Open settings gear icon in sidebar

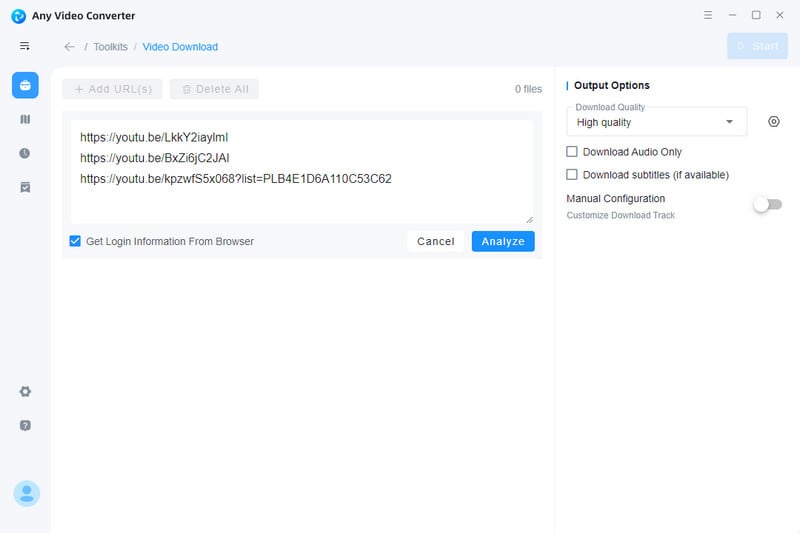(25, 392)
